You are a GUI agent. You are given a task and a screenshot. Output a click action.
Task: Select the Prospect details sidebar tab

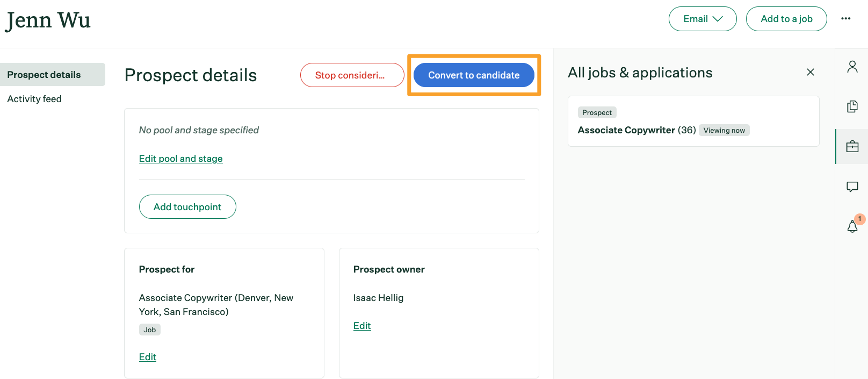click(53, 75)
